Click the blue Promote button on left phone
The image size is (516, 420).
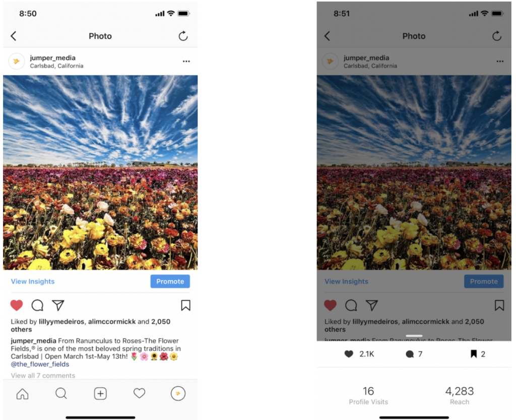[x=170, y=281]
